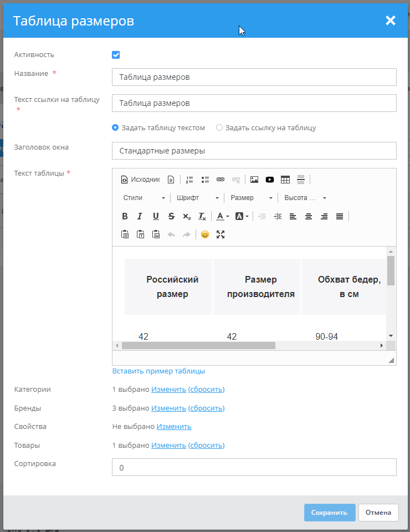Open the Стили dropdown
This screenshot has height=532, width=410.
(143, 198)
